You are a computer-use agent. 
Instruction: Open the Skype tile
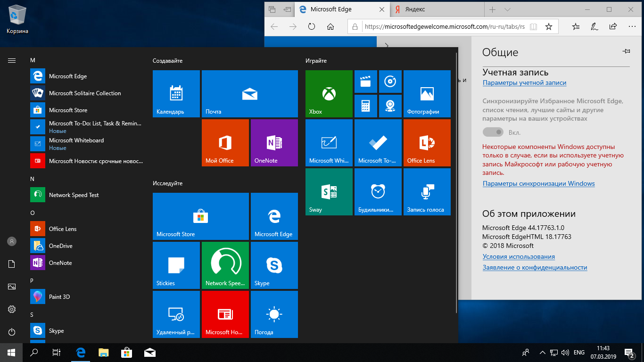pyautogui.click(x=274, y=265)
